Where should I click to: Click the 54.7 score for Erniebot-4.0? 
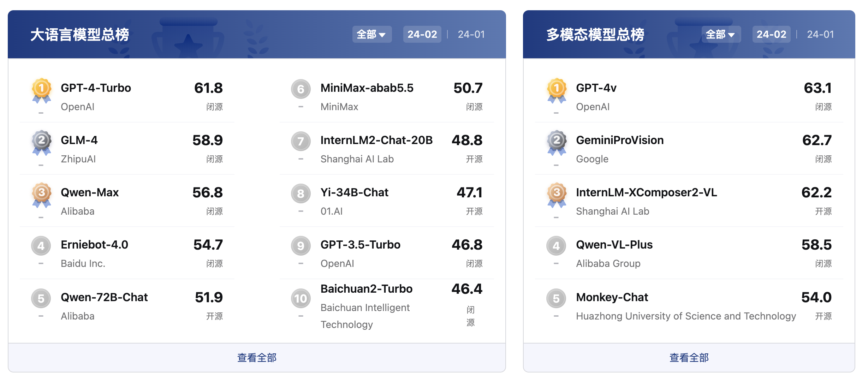(208, 245)
